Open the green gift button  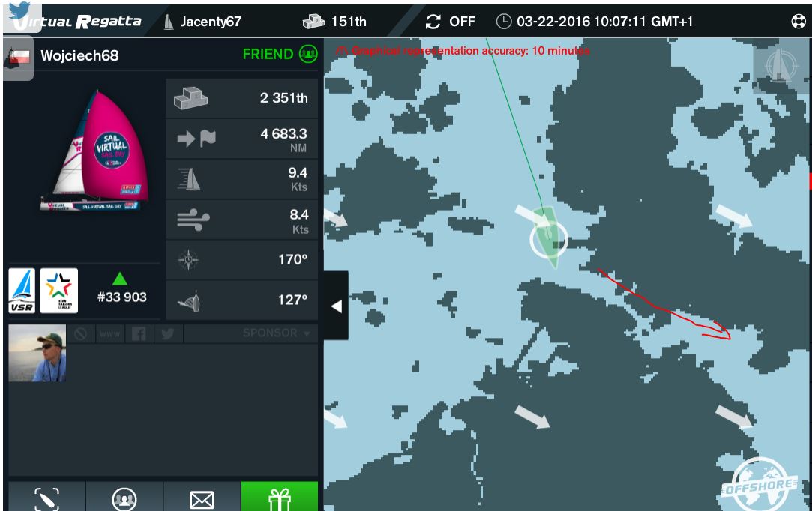pyautogui.click(x=280, y=496)
